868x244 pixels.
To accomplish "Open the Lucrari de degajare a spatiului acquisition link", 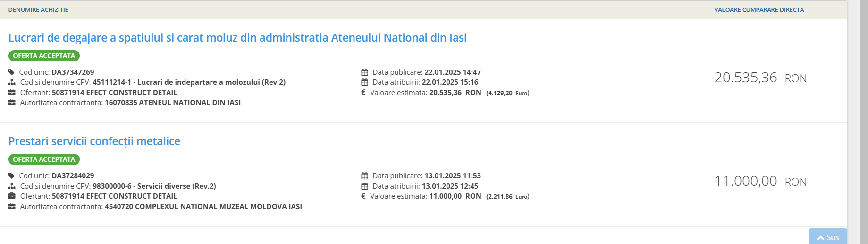I will (237, 38).
